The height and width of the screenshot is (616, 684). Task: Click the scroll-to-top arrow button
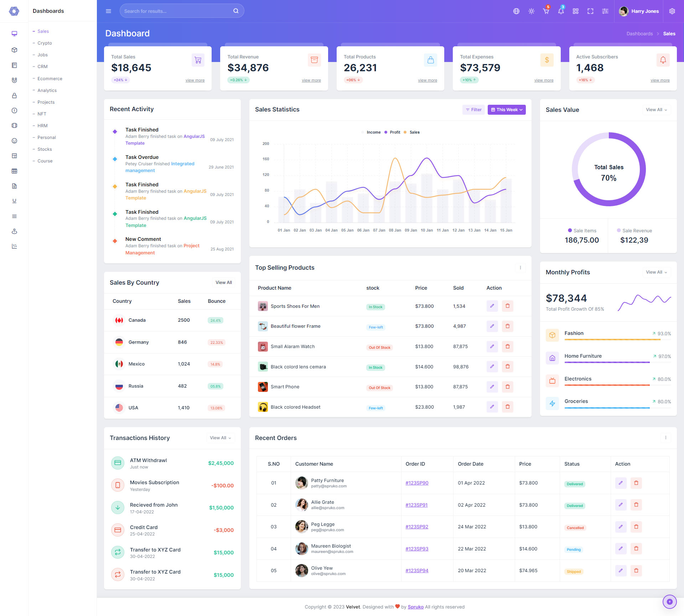[x=669, y=602]
